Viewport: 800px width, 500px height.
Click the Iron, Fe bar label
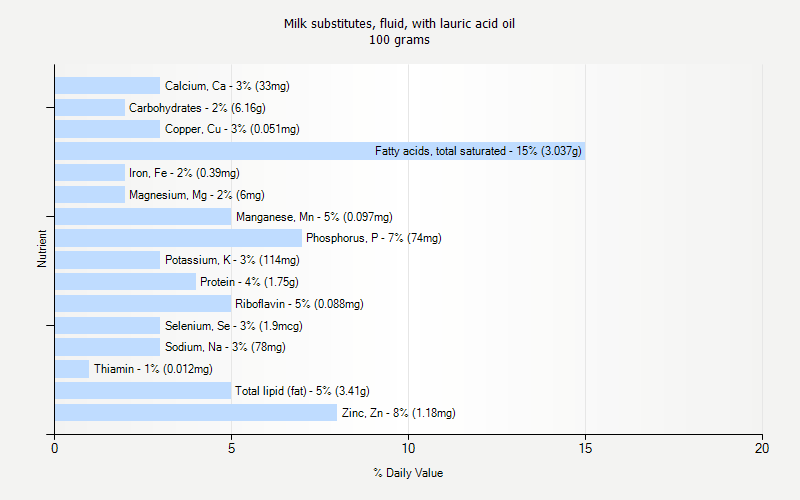click(184, 173)
